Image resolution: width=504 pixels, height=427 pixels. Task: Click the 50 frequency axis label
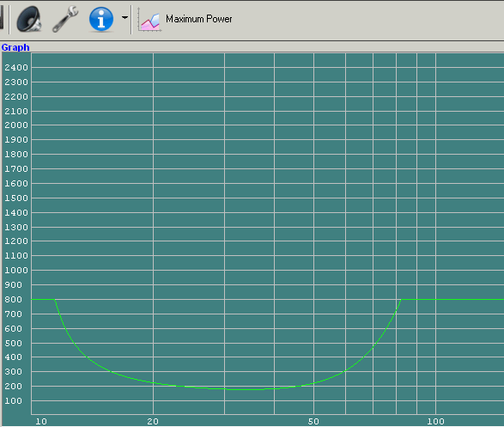click(313, 421)
